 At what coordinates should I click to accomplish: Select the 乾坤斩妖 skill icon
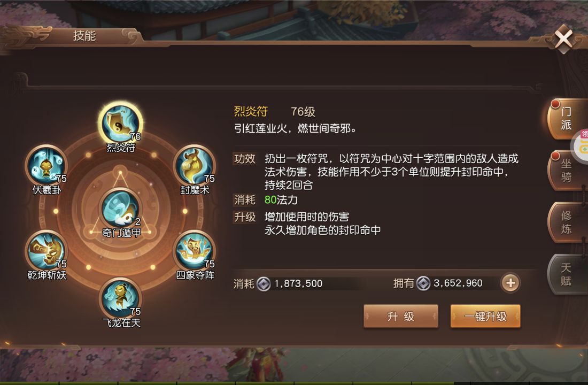coord(47,251)
